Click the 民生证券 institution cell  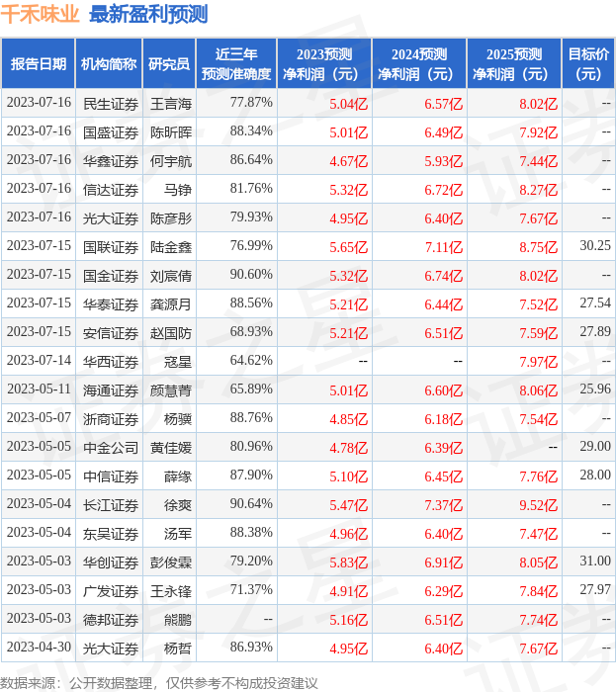coord(111,104)
